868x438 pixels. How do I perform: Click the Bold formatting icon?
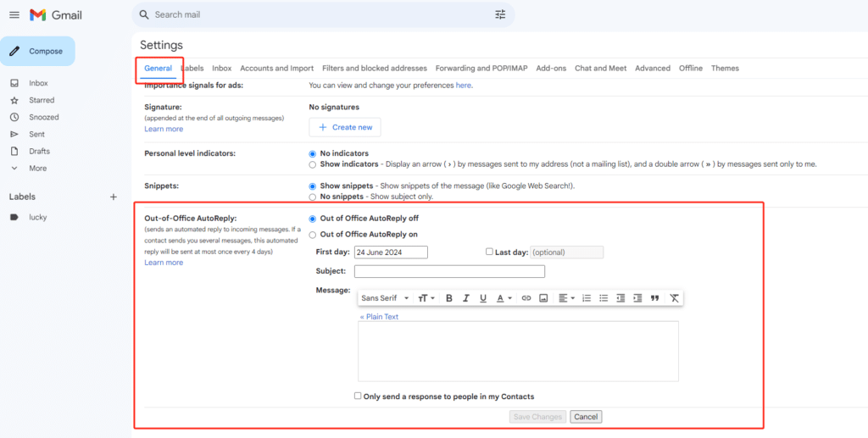click(x=449, y=298)
